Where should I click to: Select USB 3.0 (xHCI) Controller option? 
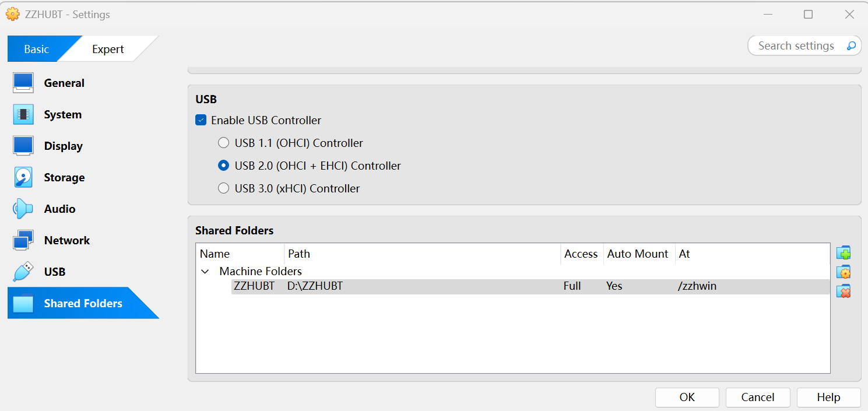coord(223,189)
